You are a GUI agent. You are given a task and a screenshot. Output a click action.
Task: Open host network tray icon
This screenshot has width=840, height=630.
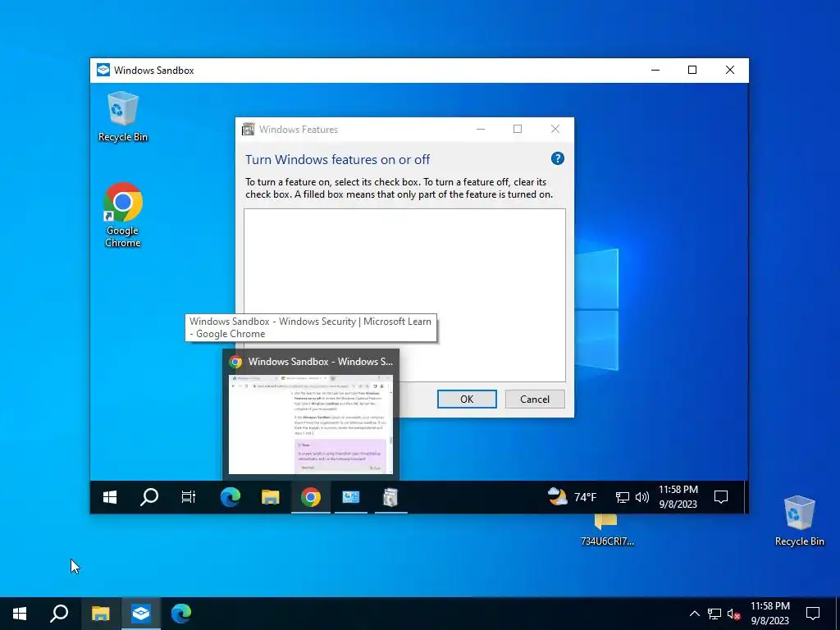click(x=714, y=614)
